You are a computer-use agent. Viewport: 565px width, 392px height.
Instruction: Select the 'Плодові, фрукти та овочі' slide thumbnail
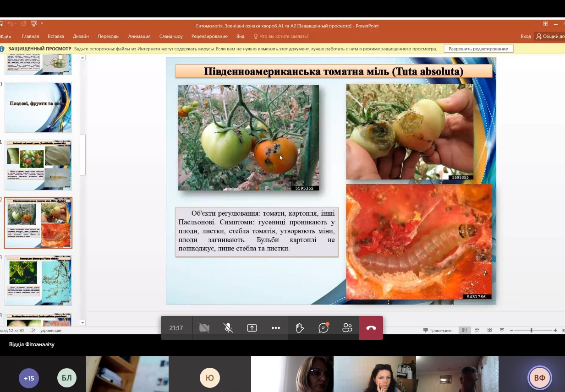[x=38, y=108]
